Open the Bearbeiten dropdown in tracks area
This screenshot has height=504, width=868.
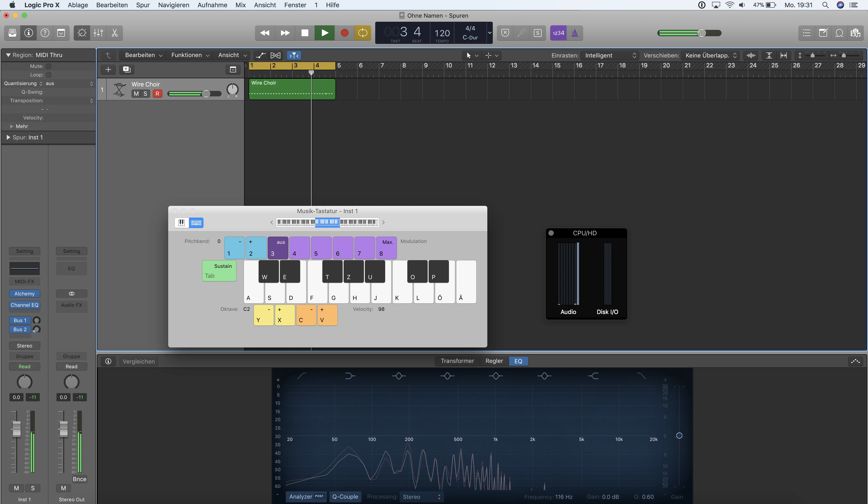pos(143,55)
